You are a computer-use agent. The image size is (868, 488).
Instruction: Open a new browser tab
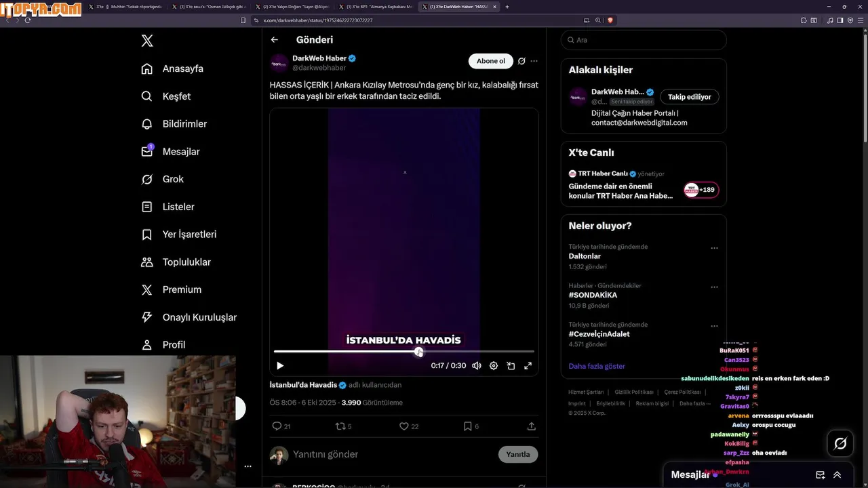pyautogui.click(x=507, y=7)
